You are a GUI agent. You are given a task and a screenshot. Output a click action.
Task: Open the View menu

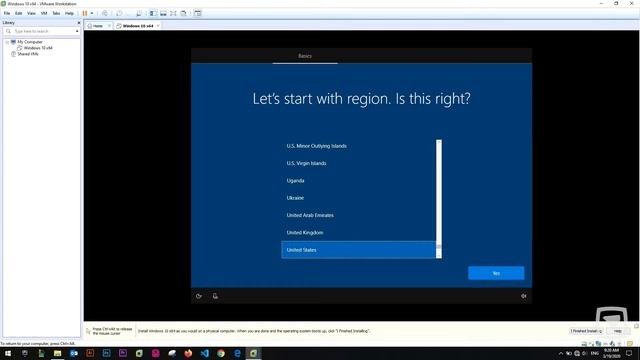click(31, 13)
